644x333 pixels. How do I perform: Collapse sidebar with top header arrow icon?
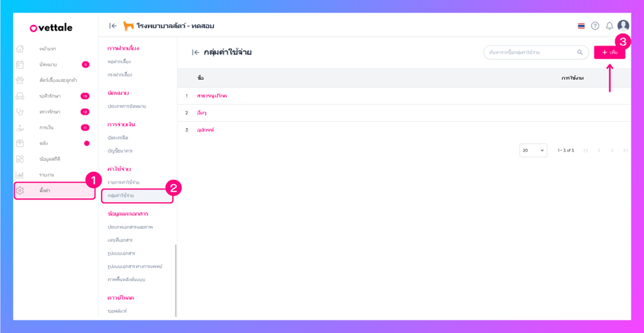(113, 26)
